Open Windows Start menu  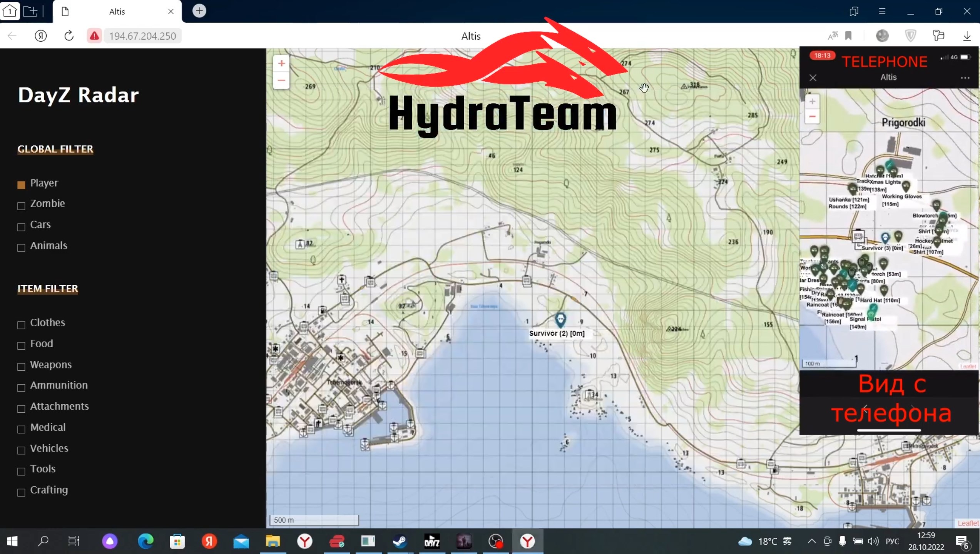(12, 541)
